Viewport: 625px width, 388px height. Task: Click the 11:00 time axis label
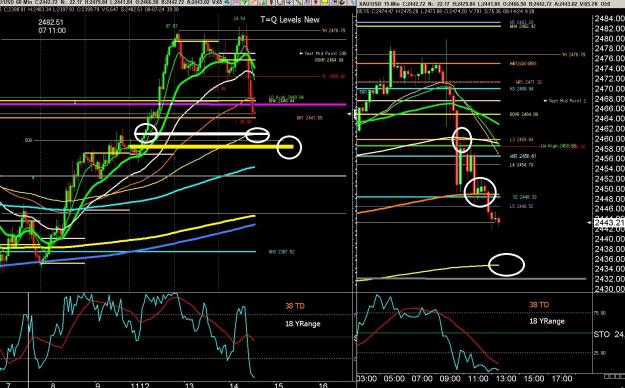tap(478, 378)
